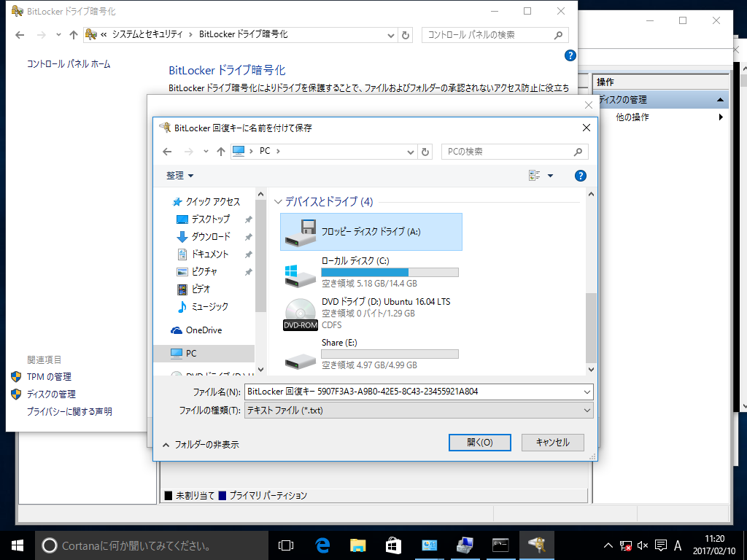This screenshot has width=747, height=560.
Task: Click the Open button
Action: 480,443
